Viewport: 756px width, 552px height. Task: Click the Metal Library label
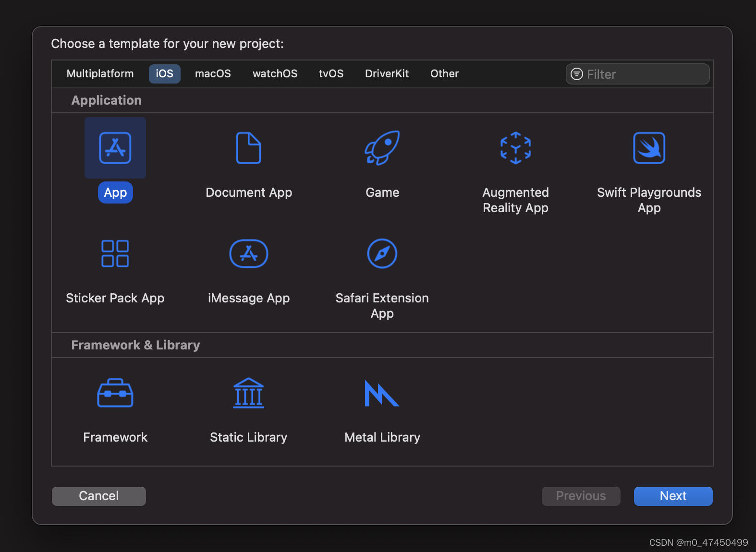pyautogui.click(x=382, y=437)
